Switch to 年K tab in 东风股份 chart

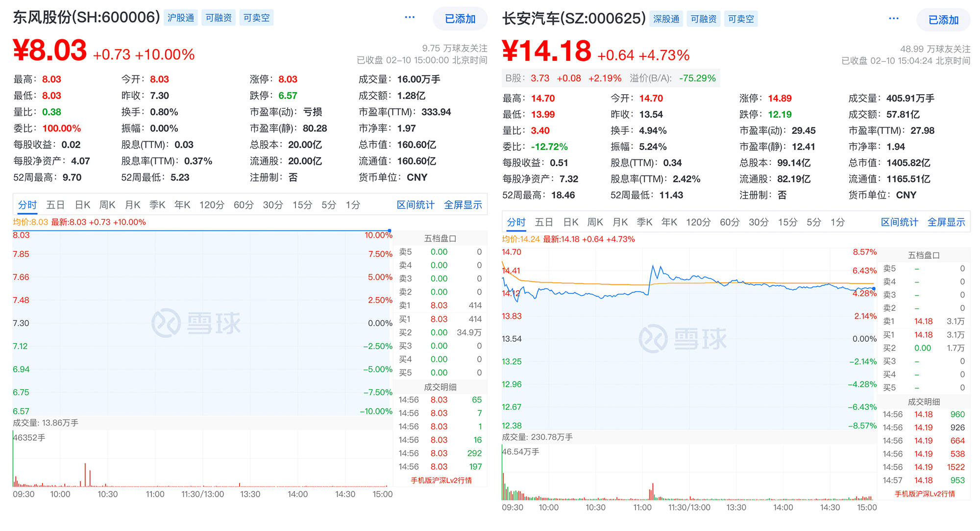click(x=182, y=205)
